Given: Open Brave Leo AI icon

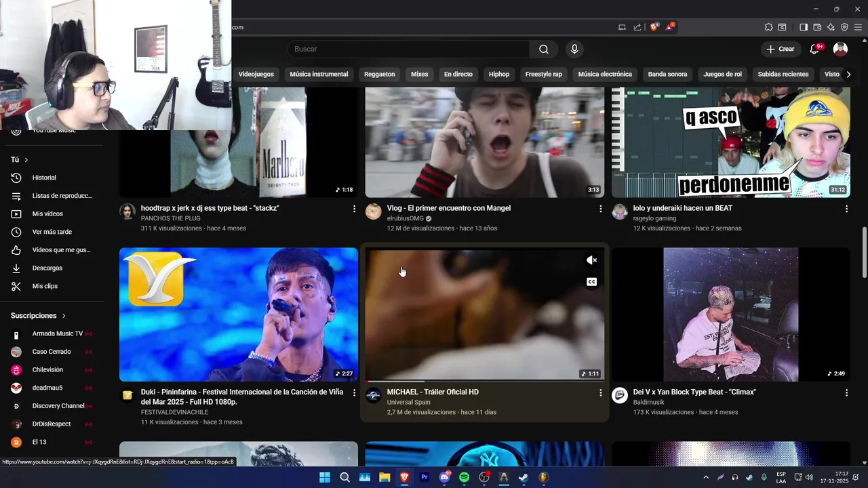Looking at the screenshot, I should (x=831, y=27).
